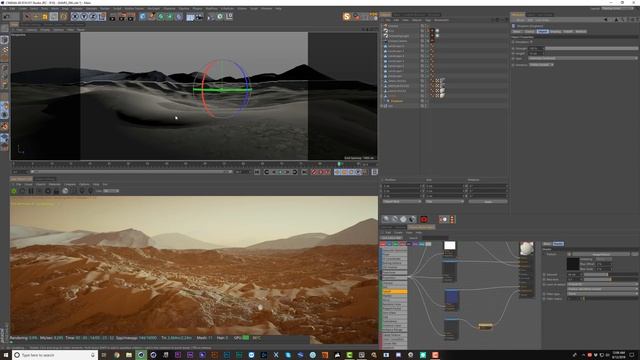Toggle Y axis lock in toolbar
The width and height of the screenshot is (640, 360).
point(84,17)
